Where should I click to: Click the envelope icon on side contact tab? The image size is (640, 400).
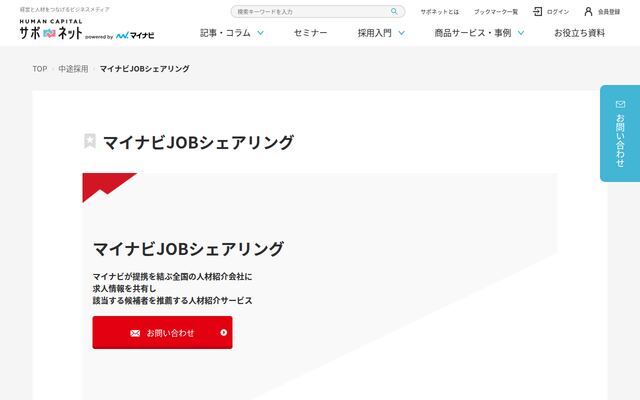(620, 104)
